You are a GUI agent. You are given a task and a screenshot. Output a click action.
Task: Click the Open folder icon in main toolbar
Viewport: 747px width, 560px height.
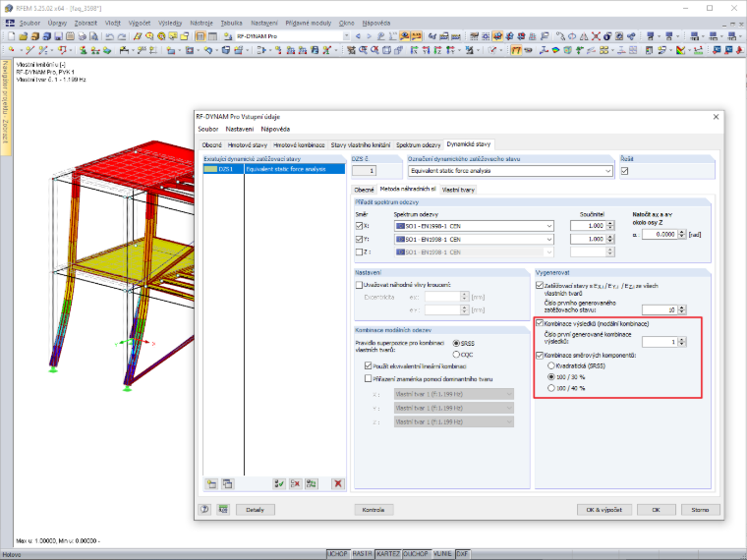(x=23, y=36)
